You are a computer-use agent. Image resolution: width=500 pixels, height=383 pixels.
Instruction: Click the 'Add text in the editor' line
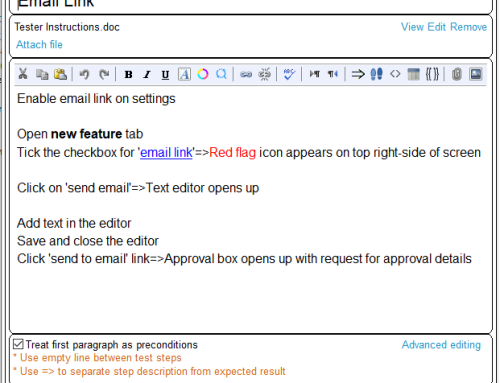point(74,223)
